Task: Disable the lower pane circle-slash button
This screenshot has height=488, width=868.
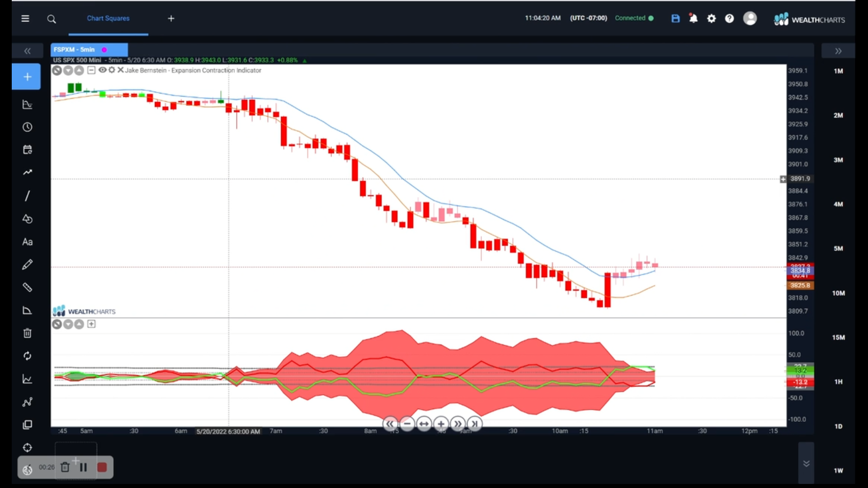Action: coord(57,324)
